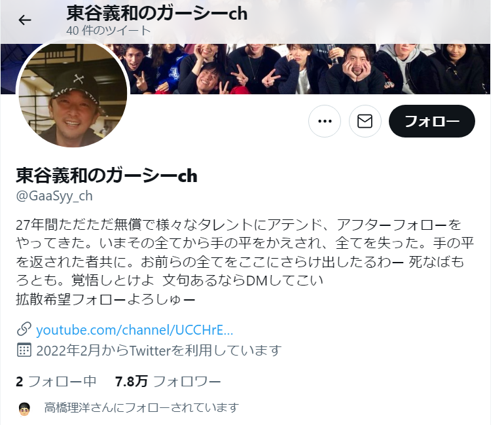Open the three-dot more options menu
The width and height of the screenshot is (504, 425).
325,121
